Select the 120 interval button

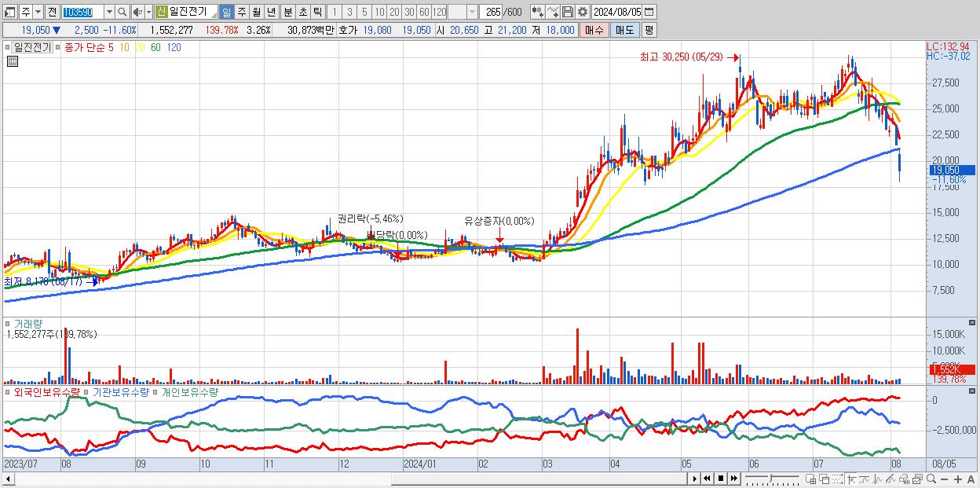[x=440, y=12]
